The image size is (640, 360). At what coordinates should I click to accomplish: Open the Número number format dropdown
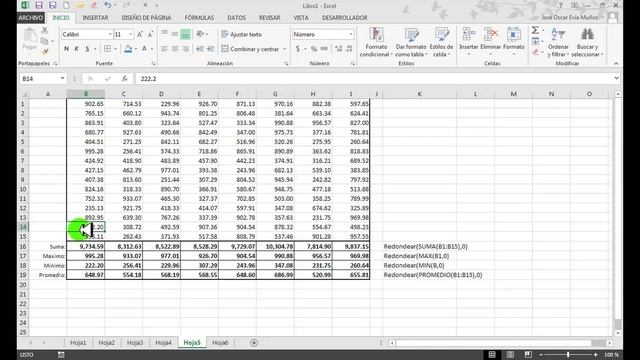tap(351, 34)
